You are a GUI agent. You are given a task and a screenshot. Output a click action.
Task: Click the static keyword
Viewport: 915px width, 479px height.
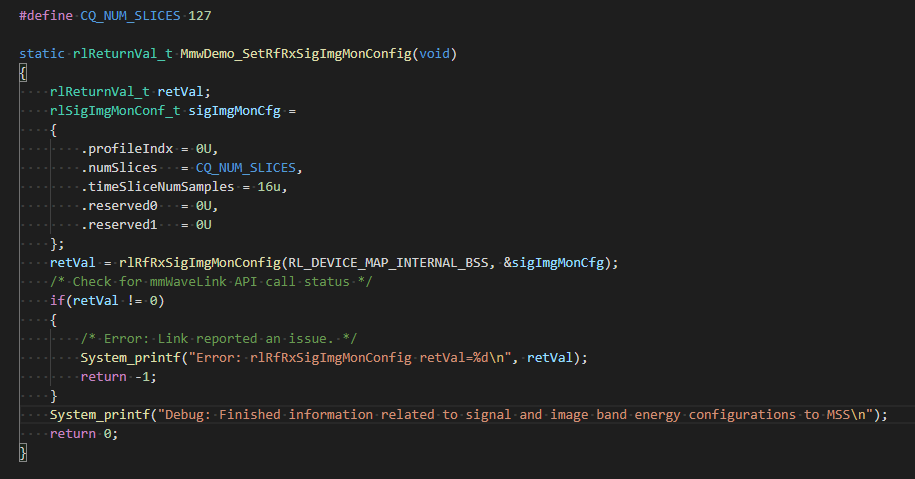[x=42, y=54]
